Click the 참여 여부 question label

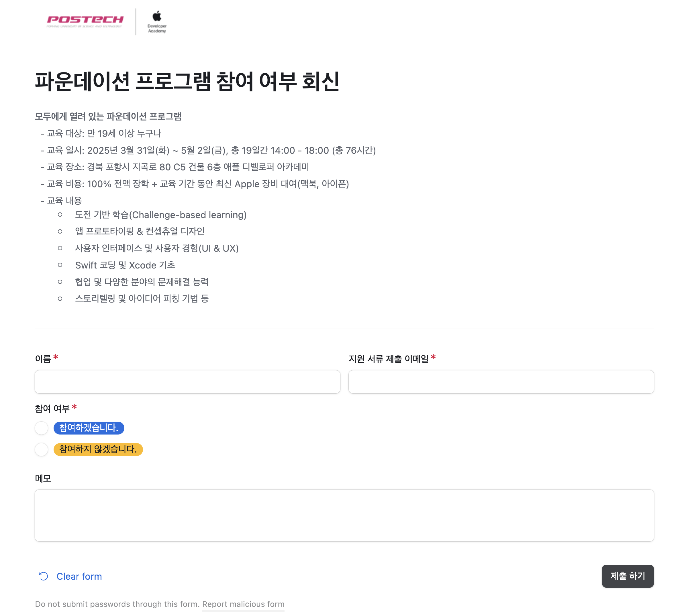pyautogui.click(x=52, y=409)
